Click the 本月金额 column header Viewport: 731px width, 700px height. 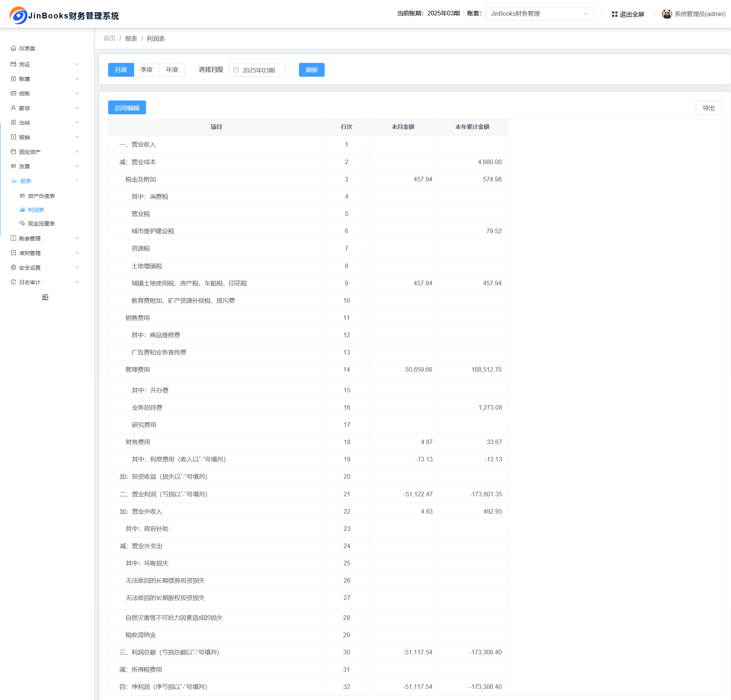tap(403, 127)
